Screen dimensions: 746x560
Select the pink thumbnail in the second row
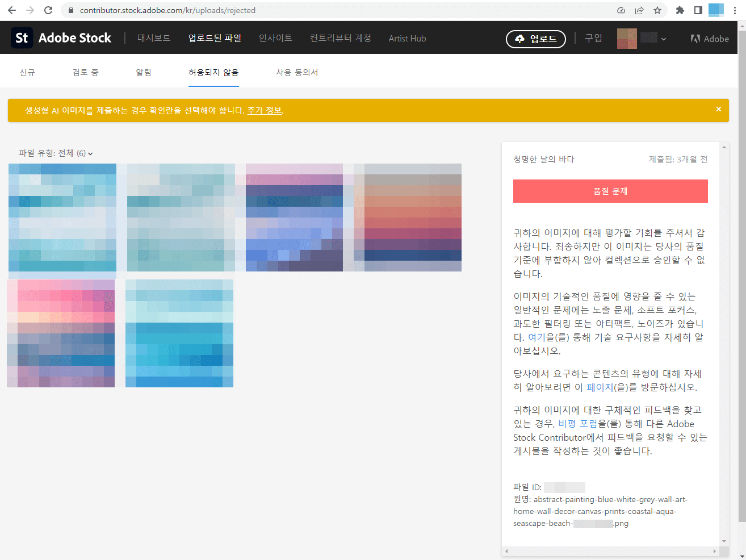click(61, 333)
